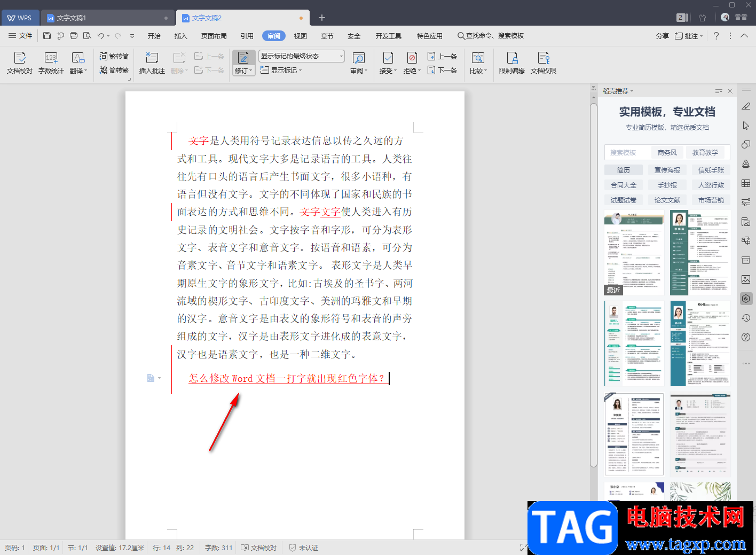Viewport: 756px width, 555px height.
Task: Click the save icon in quick toolbar
Action: point(47,36)
